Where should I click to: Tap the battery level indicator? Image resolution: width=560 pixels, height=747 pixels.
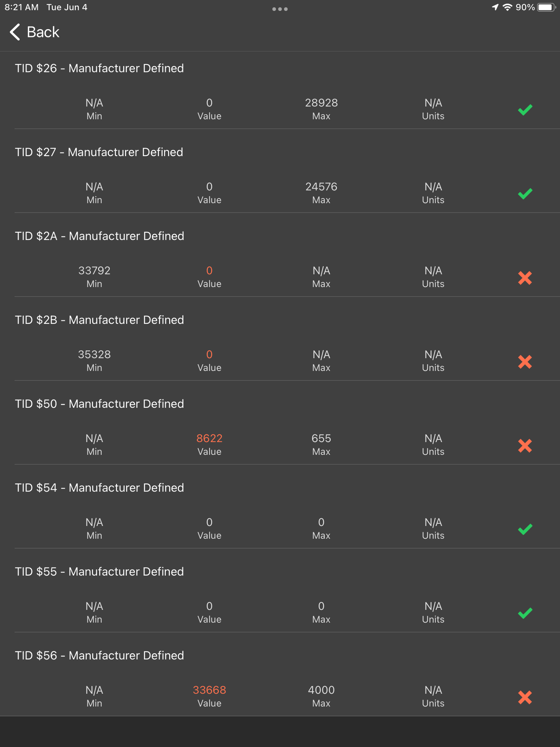tap(546, 7)
